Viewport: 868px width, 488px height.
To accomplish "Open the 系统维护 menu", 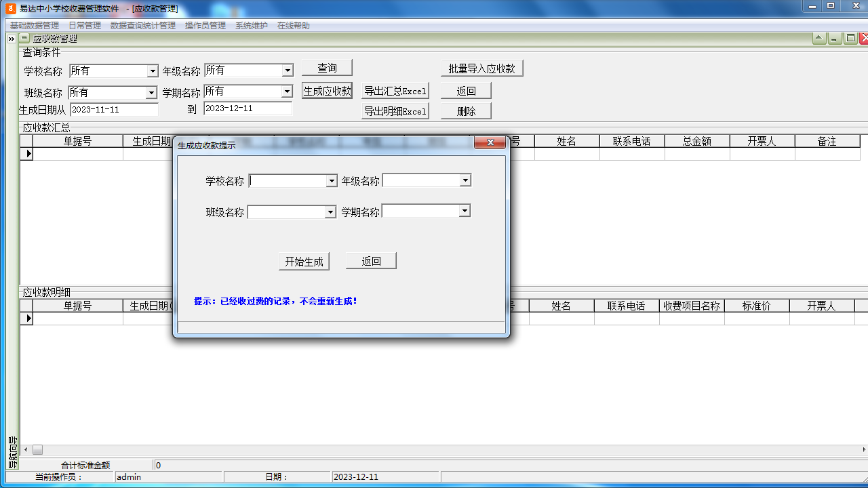I will (251, 26).
